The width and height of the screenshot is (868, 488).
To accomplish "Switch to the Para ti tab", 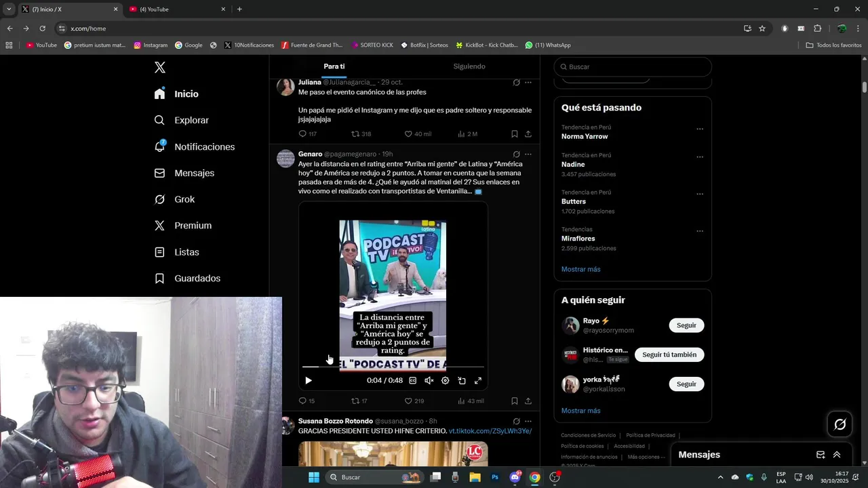I will click(334, 66).
